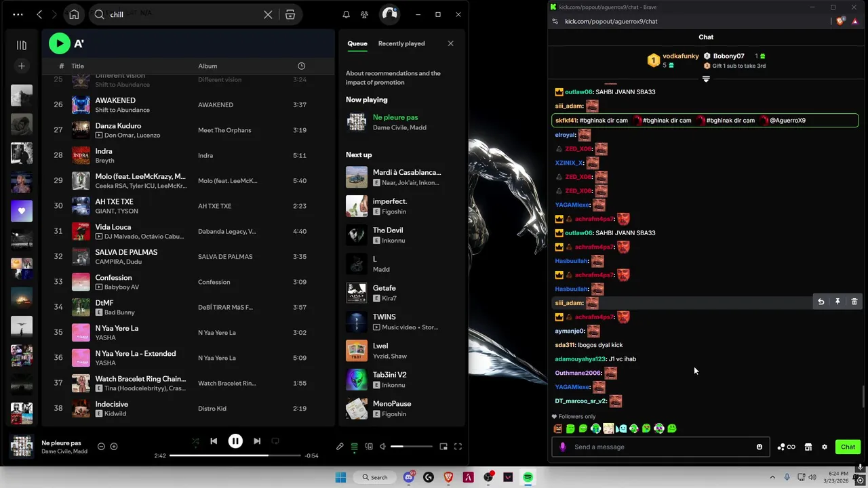Toggle shuffle playback
The width and height of the screenshot is (868, 488).
[195, 441]
